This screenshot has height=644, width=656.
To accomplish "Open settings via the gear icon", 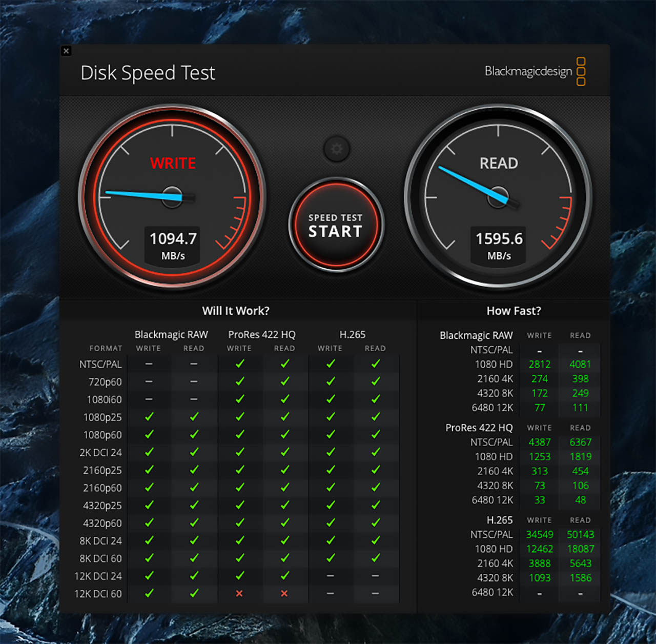I will click(x=337, y=149).
